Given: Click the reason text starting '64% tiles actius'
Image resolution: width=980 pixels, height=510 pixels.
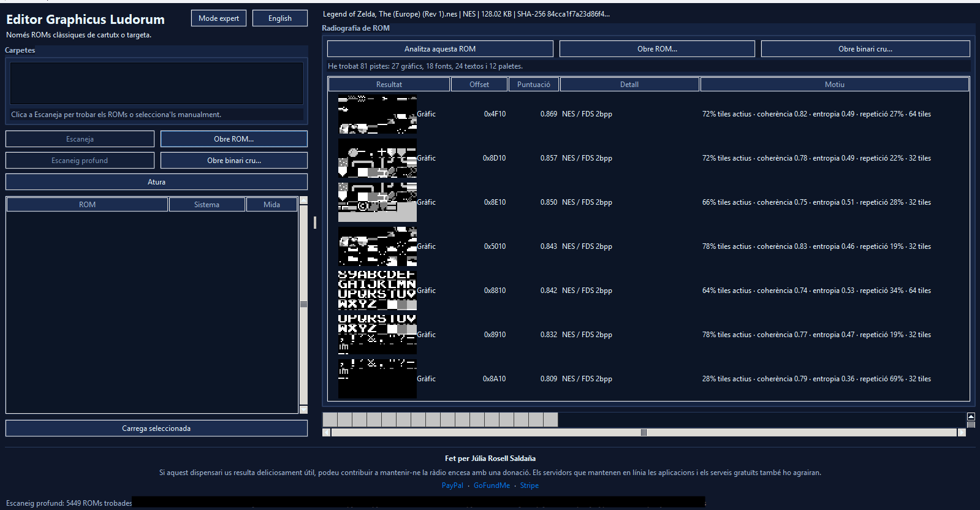Looking at the screenshot, I should tap(816, 291).
